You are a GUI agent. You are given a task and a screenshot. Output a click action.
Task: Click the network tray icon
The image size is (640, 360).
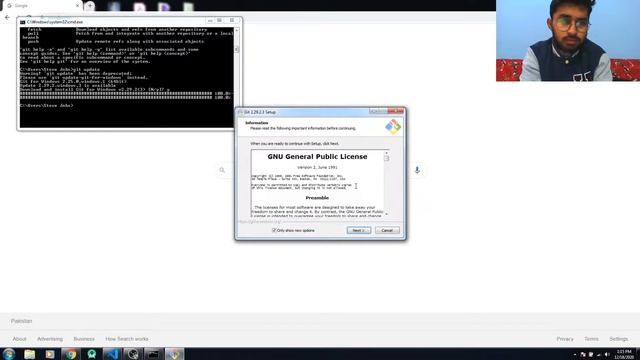pos(598,354)
